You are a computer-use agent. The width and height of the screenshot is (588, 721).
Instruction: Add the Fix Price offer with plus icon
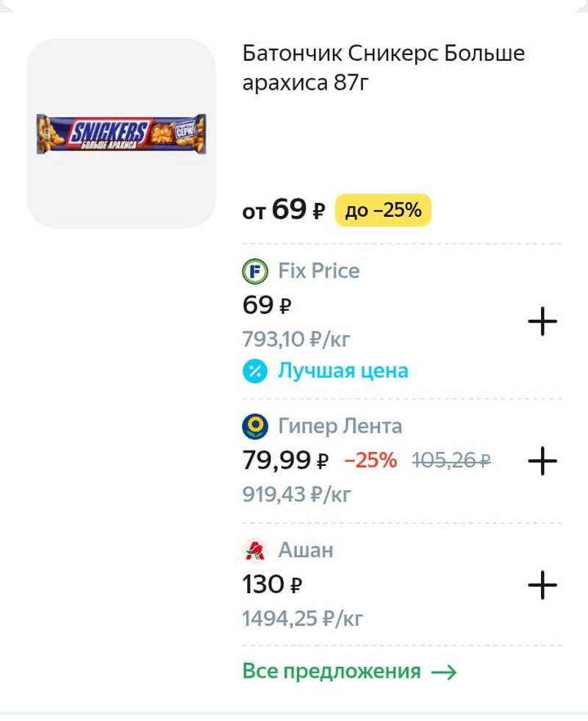[542, 322]
